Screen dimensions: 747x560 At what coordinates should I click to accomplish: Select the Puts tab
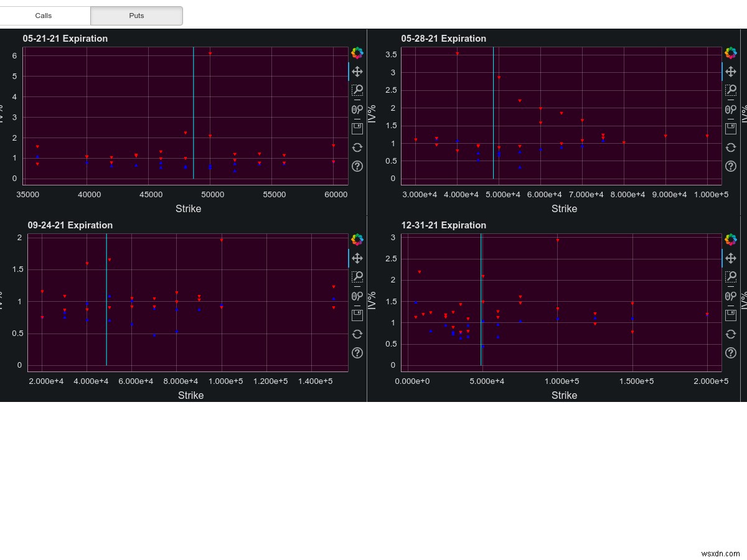click(136, 16)
